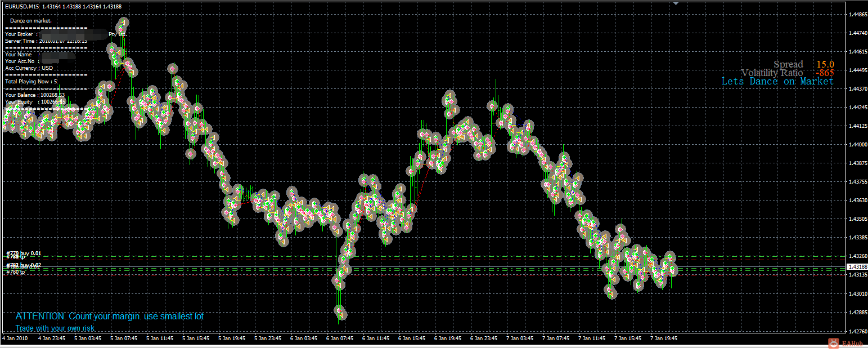
Task: Click the 'Spread' label
Action: coord(788,65)
